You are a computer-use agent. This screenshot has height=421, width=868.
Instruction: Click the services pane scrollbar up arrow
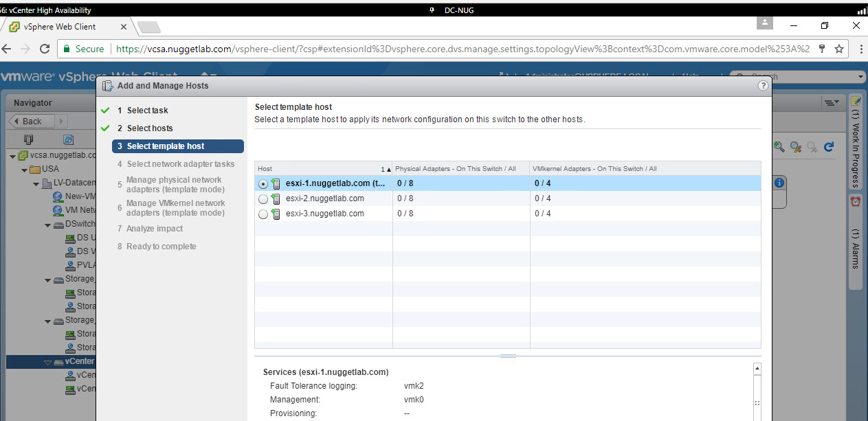[757, 369]
